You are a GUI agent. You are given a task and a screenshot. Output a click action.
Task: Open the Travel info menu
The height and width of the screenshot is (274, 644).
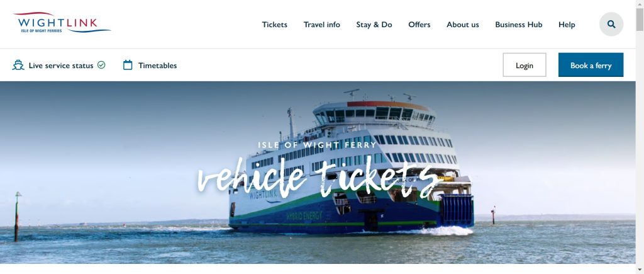click(321, 25)
